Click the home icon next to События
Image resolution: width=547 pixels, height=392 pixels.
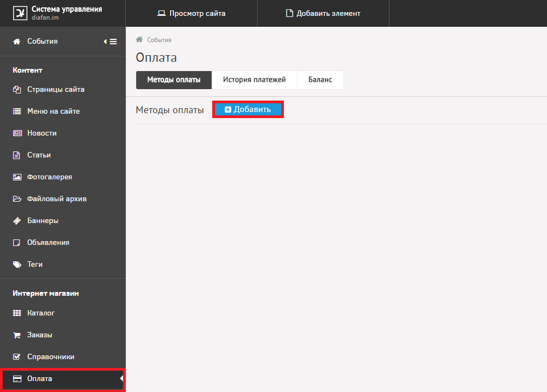click(17, 42)
